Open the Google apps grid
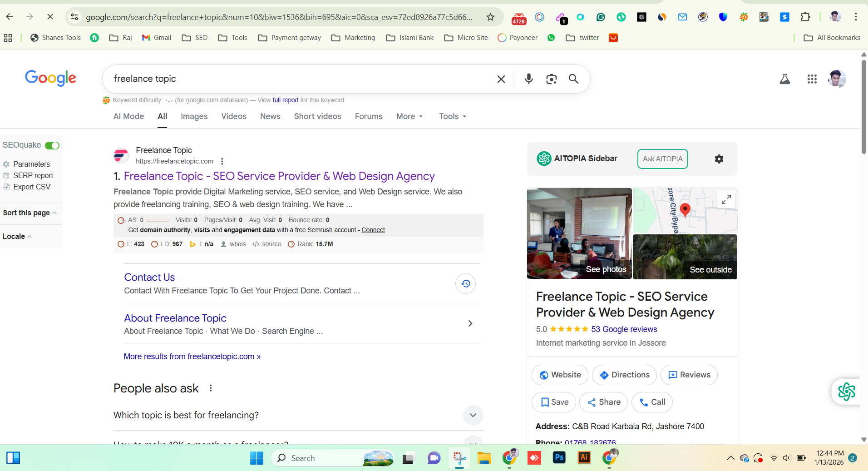 coord(812,79)
